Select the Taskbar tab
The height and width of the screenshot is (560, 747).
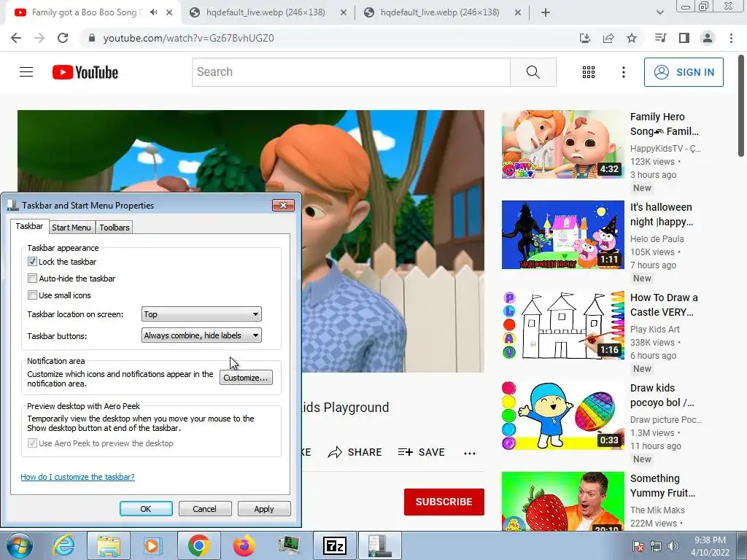29,226
